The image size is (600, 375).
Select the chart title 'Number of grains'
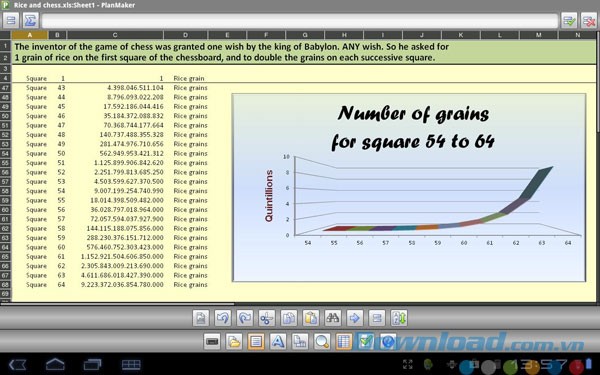coord(413,113)
